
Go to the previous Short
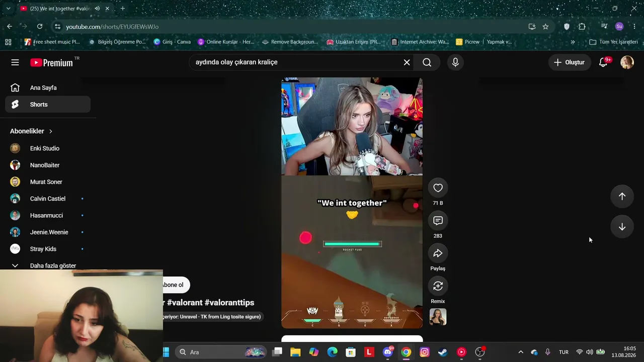pyautogui.click(x=622, y=197)
